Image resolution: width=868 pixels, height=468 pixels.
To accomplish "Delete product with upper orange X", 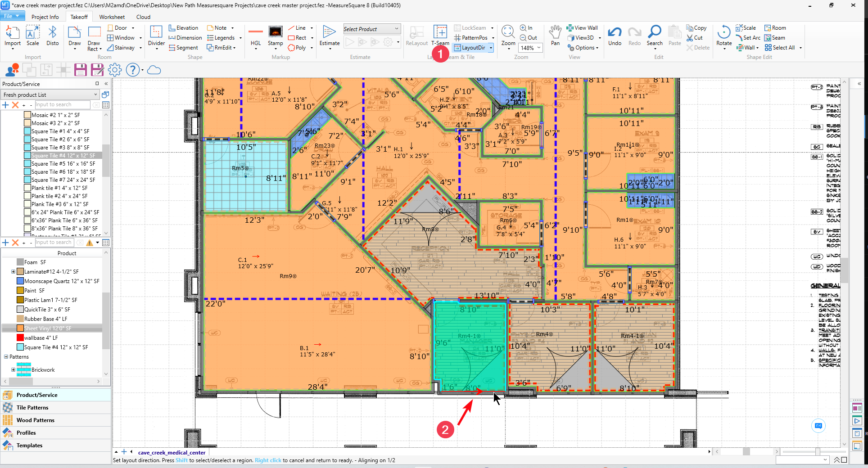I will tap(15, 105).
